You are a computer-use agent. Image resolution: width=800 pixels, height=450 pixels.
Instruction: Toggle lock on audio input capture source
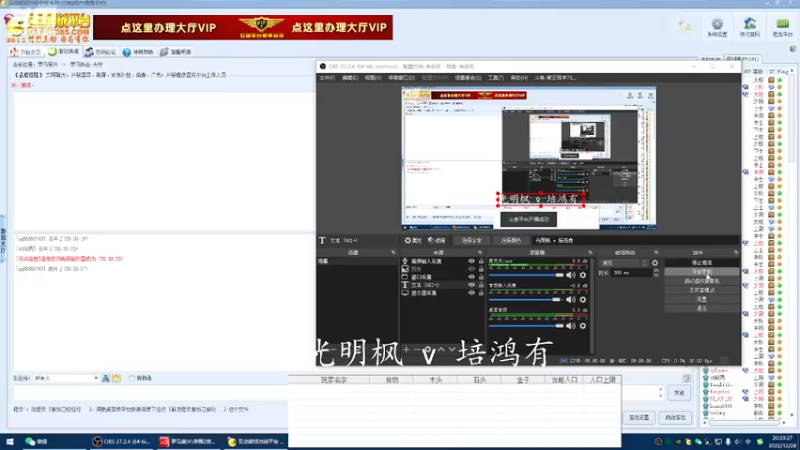point(481,261)
